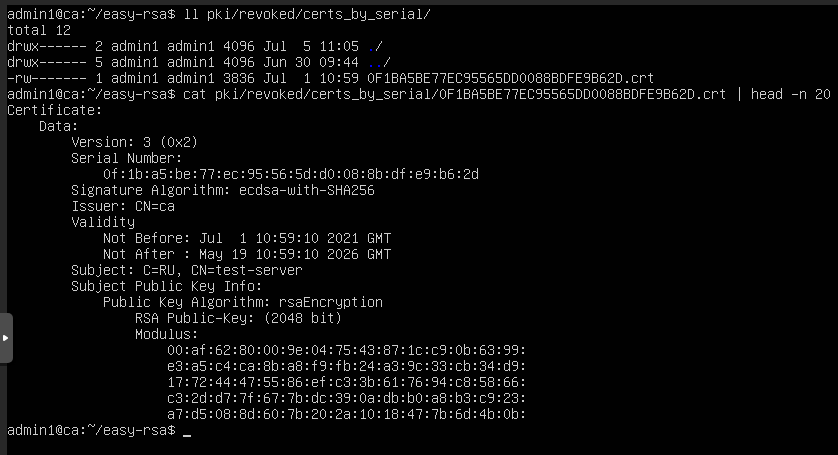Click the last modulus row starting a7:d5
Screen dimensions: 838x455
pyautogui.click(x=346, y=414)
